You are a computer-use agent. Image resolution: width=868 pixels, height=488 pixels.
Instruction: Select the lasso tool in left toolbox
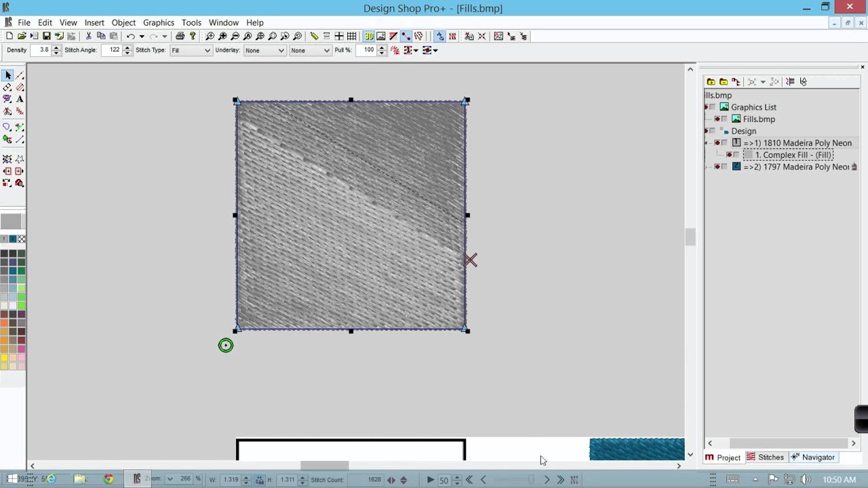click(7, 127)
